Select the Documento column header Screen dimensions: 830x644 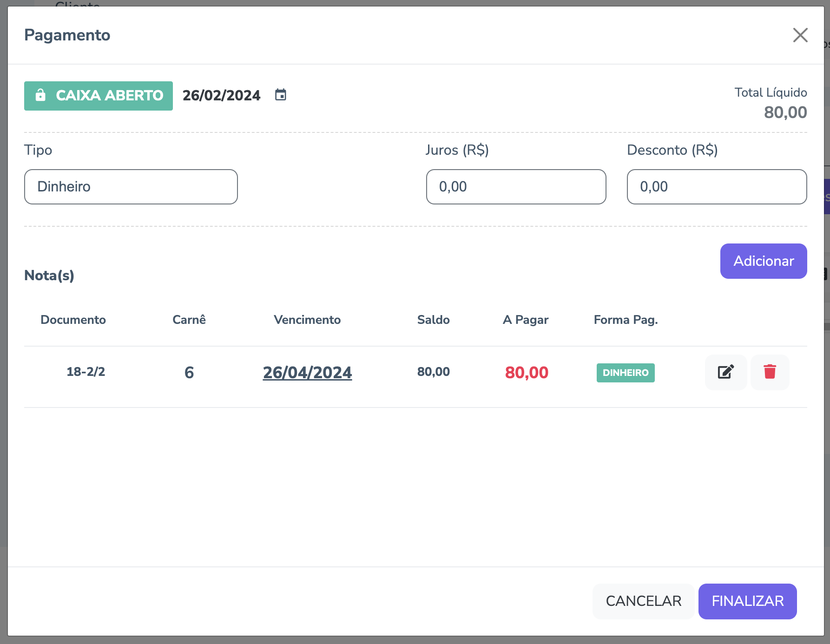pos(73,320)
